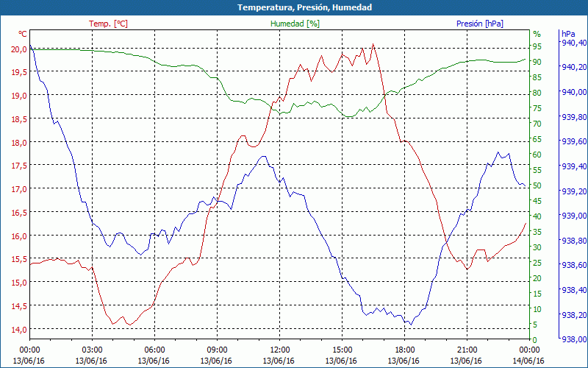Click humidity axis value 85
This screenshot has width=588, height=368.
pos(537,77)
